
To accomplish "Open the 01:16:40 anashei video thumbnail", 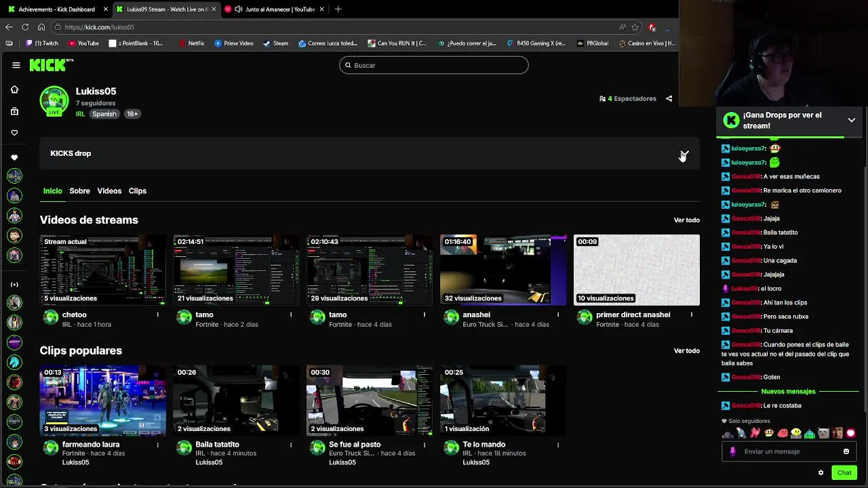I will coord(503,270).
